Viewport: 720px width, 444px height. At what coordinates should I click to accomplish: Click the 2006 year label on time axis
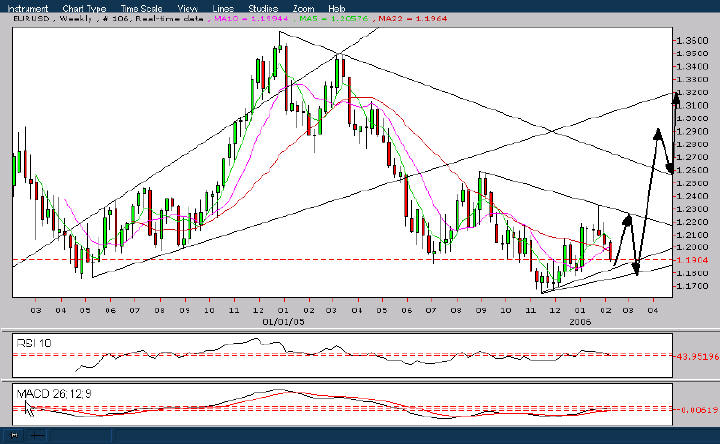pyautogui.click(x=580, y=322)
